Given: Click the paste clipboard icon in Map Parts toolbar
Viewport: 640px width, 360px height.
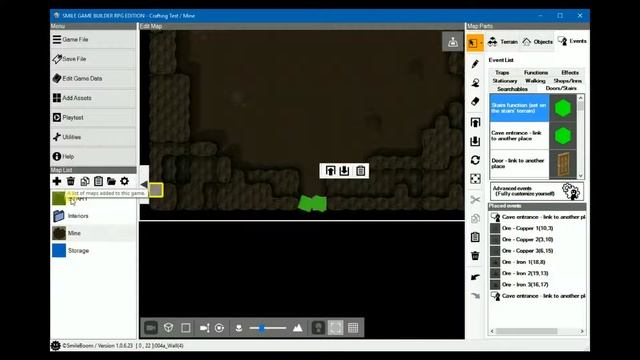Looking at the screenshot, I should 475,237.
